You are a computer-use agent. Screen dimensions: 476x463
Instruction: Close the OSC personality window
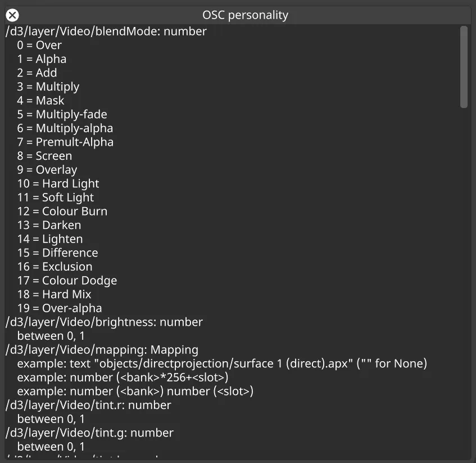12,15
